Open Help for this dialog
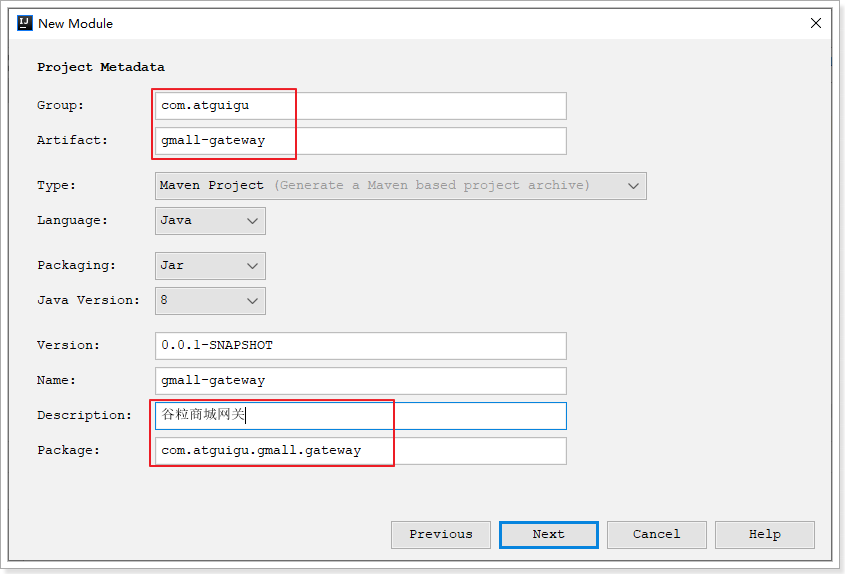 (764, 534)
